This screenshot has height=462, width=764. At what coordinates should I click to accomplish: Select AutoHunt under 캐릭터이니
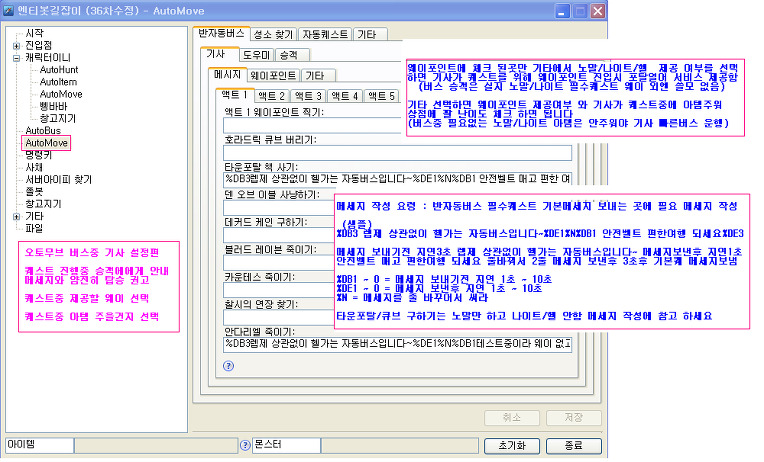tap(58, 70)
